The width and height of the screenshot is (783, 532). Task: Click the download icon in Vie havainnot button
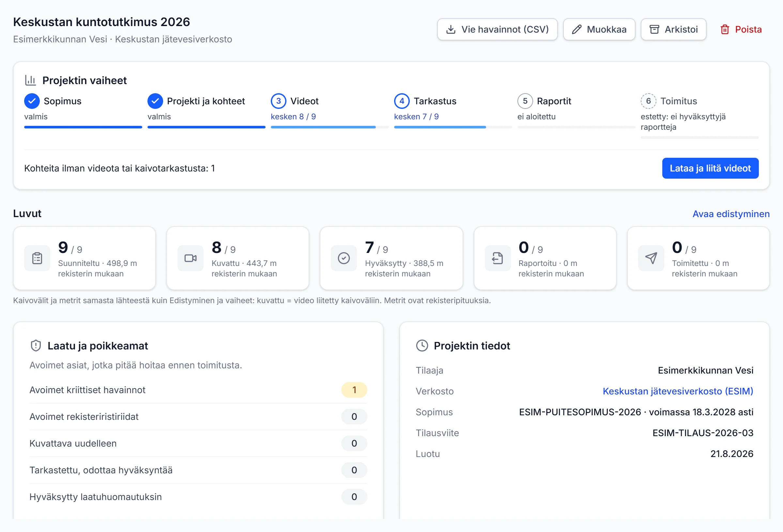(451, 30)
